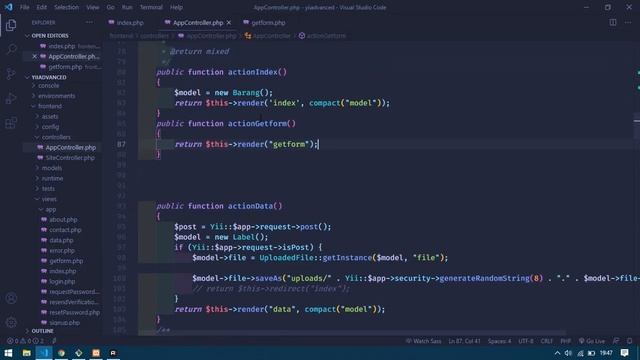Click the feedback icon in status bar
The height and width of the screenshot is (360, 640).
point(616,341)
